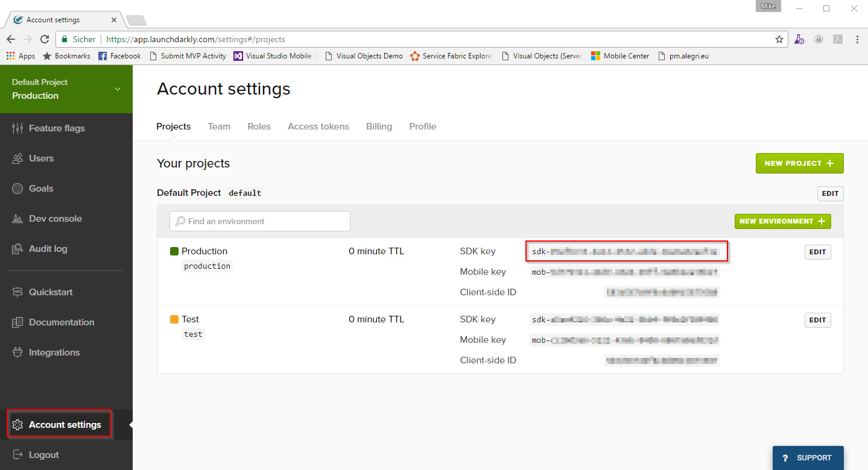
Task: Go to Goals in sidebar
Action: click(x=33, y=189)
